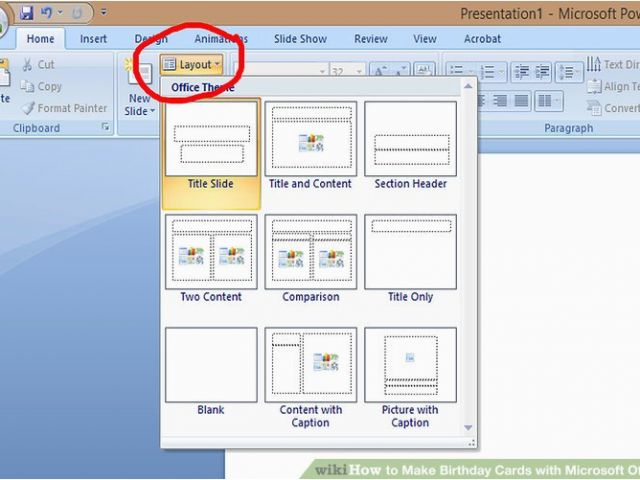Undo the last action

tap(47, 13)
